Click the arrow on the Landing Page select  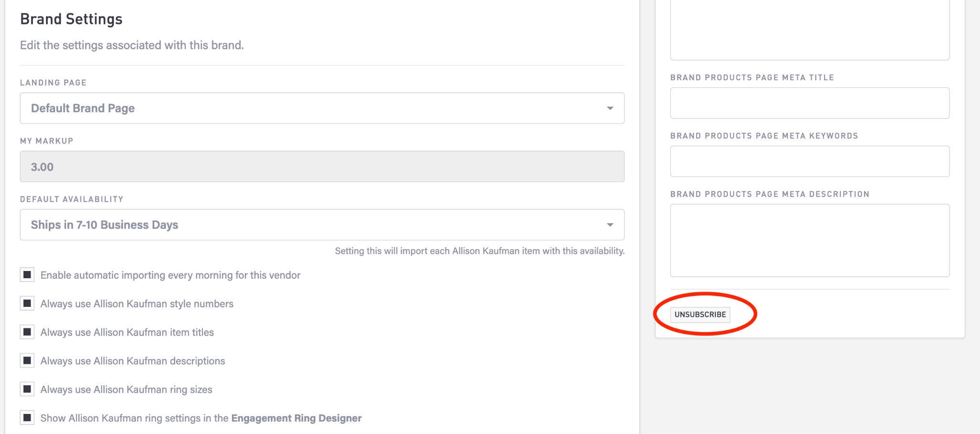tap(610, 108)
